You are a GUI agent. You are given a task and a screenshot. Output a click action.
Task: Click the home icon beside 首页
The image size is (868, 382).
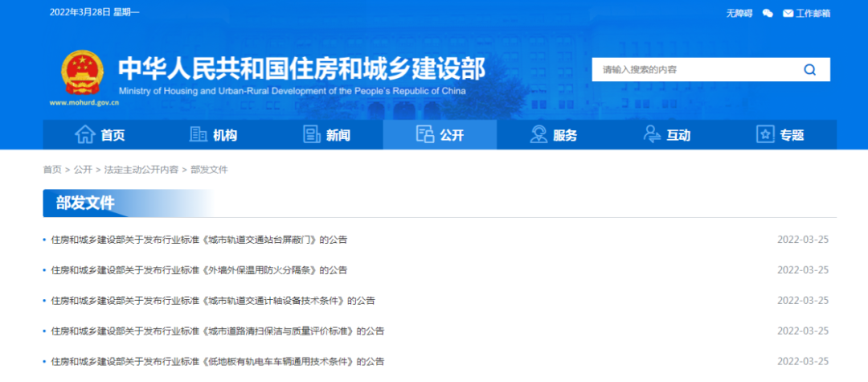coord(85,134)
